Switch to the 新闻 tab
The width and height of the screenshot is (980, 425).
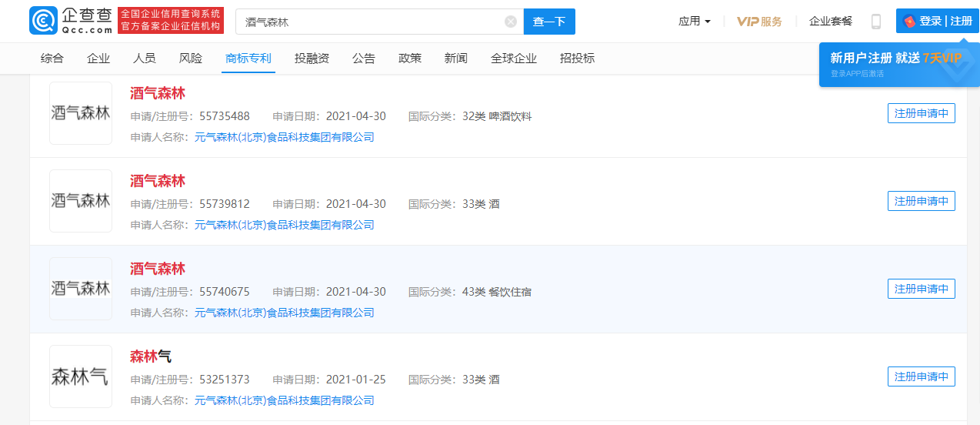click(456, 59)
